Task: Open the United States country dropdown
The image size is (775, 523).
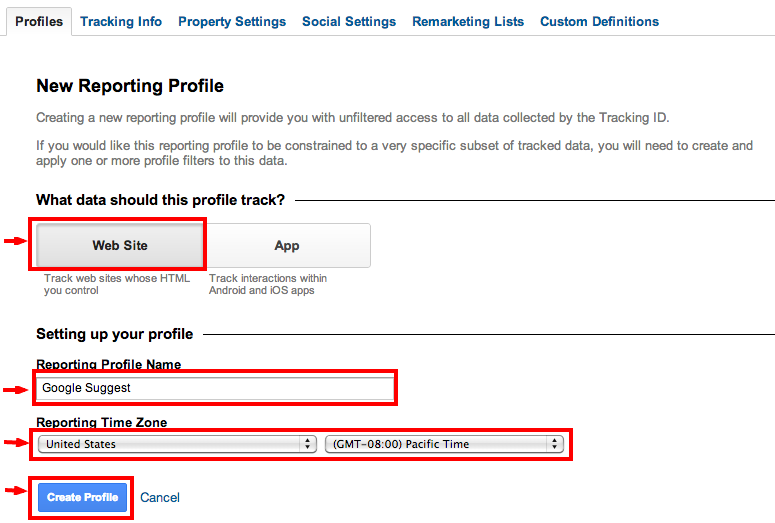Action: point(177,444)
